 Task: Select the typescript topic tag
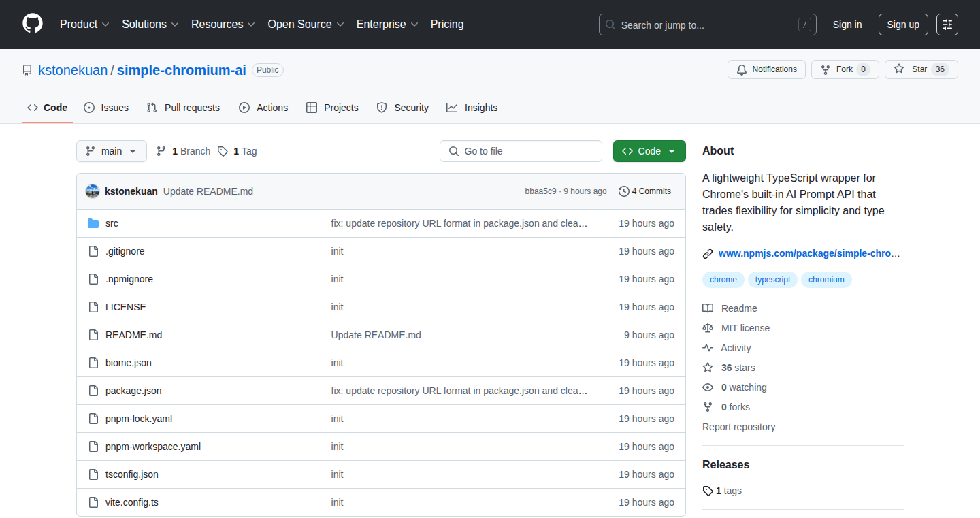point(773,280)
